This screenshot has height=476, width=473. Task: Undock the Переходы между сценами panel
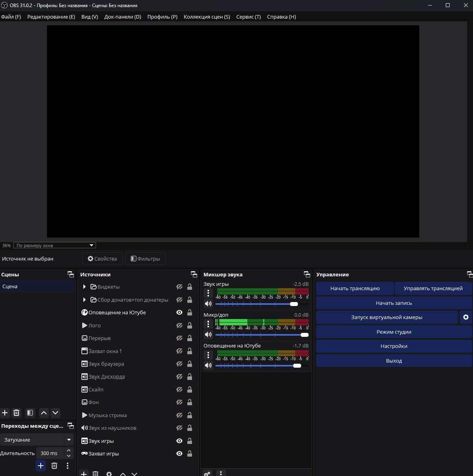(71, 426)
